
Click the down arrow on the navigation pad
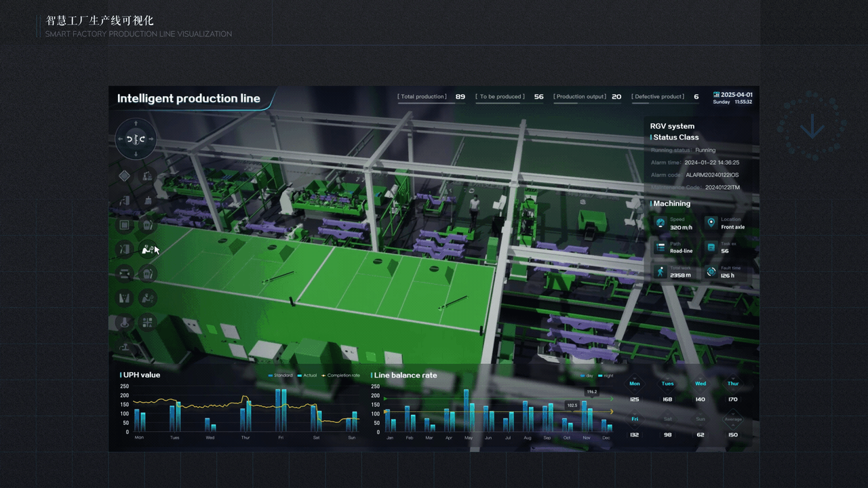click(x=136, y=155)
